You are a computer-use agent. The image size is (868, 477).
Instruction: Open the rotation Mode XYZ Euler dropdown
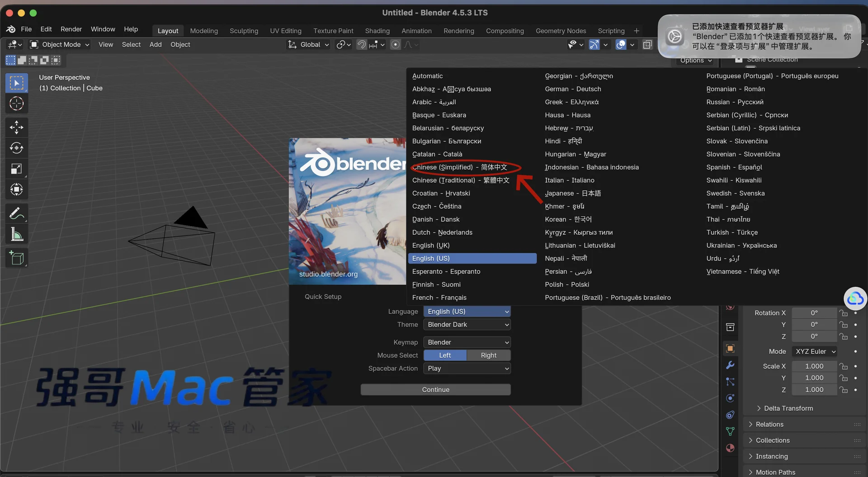coord(815,351)
